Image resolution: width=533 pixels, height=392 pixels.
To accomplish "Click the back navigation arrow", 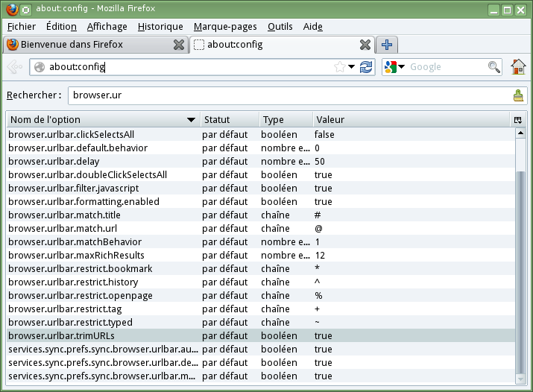I will (x=15, y=67).
